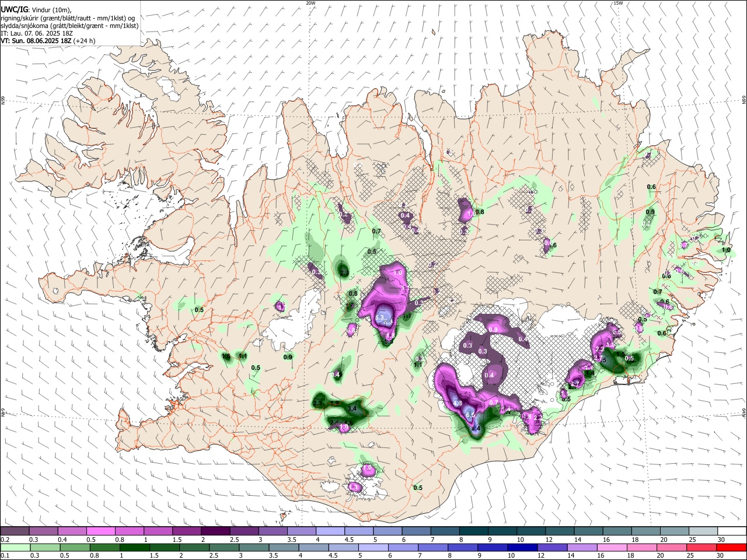Select the 'Vindur (10m)' header label

coord(50,9)
